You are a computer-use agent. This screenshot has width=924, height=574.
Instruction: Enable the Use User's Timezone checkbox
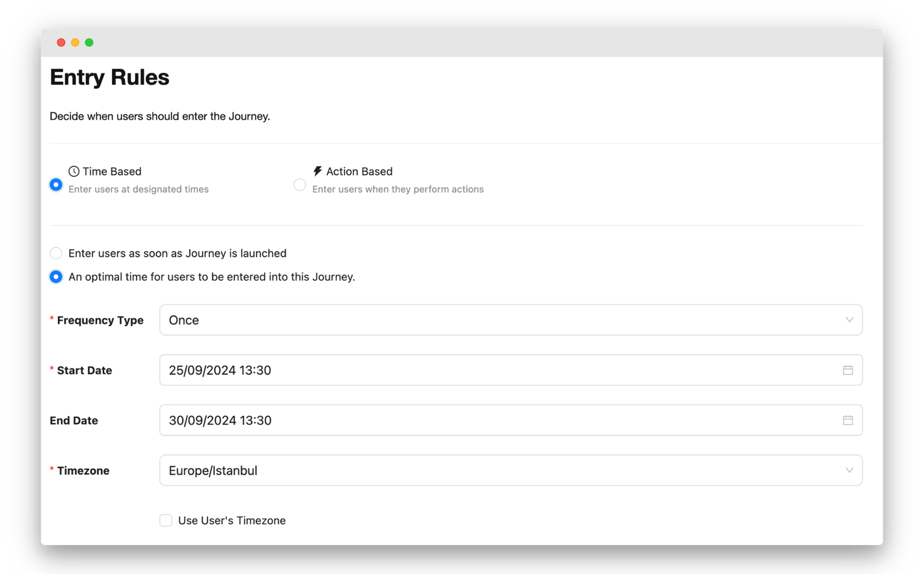[165, 520]
